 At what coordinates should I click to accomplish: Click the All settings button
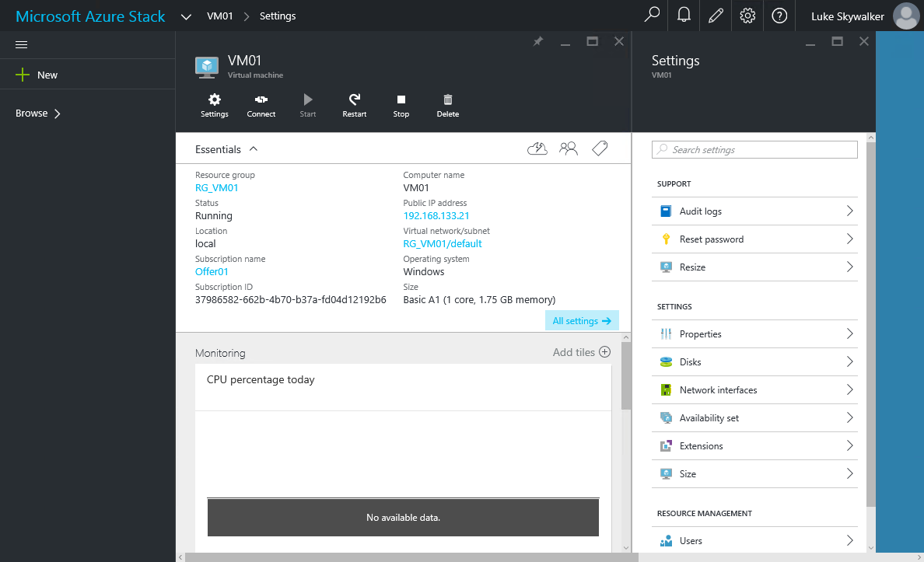pyautogui.click(x=581, y=321)
